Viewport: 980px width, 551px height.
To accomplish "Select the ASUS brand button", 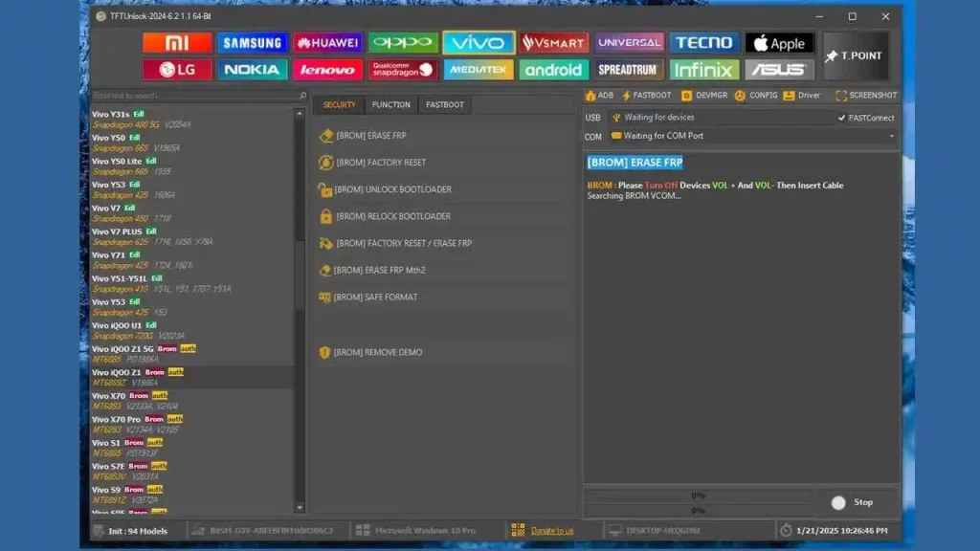I will coord(779,69).
